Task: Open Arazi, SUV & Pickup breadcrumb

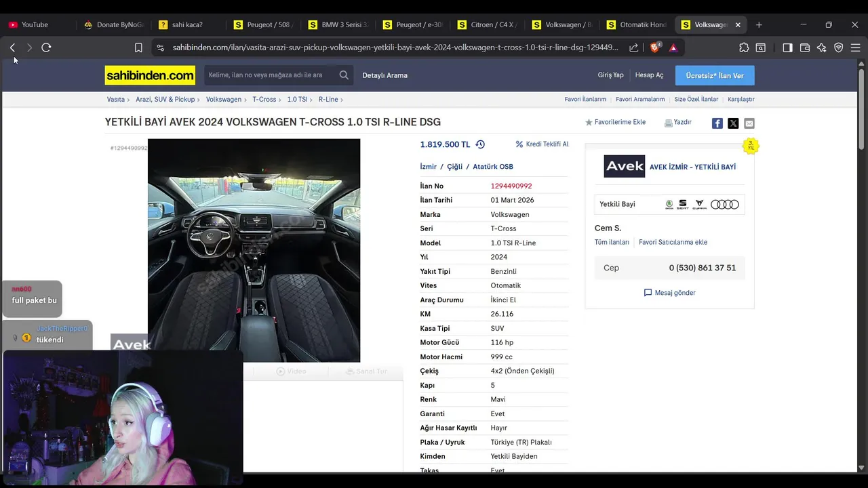Action: tap(165, 100)
